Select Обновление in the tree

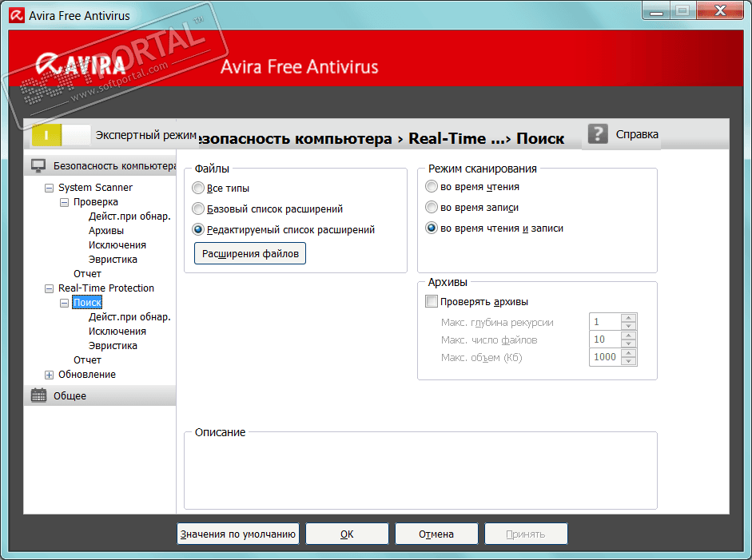[x=87, y=375]
